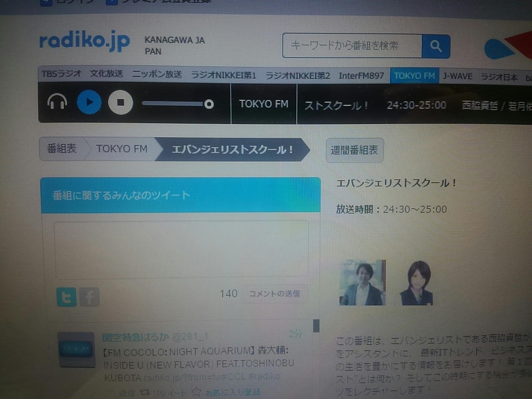This screenshot has height=399, width=532.
Task: Click into the tweet comment text area
Action: [x=181, y=249]
